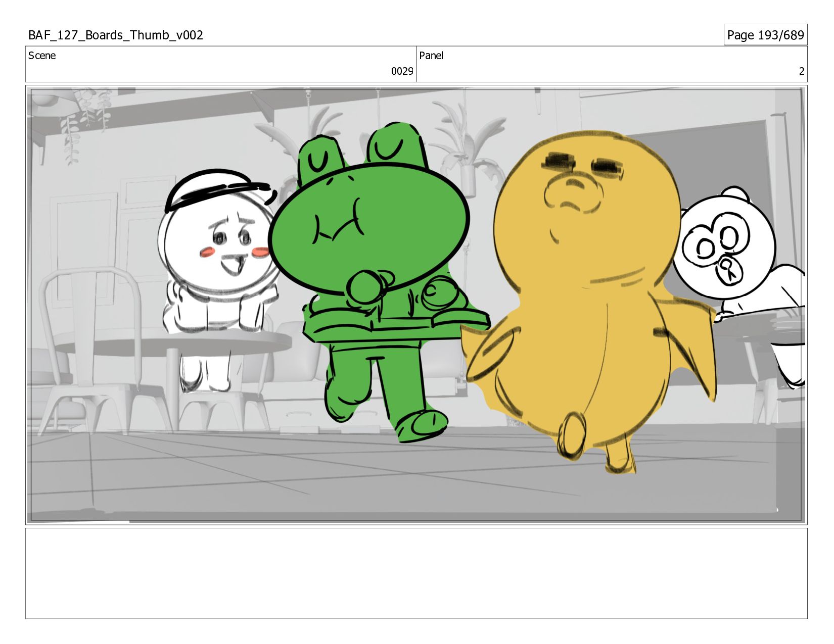Click the storyboard title BAF_127_Boards_Thumb_v002
The image size is (834, 644).
point(116,35)
